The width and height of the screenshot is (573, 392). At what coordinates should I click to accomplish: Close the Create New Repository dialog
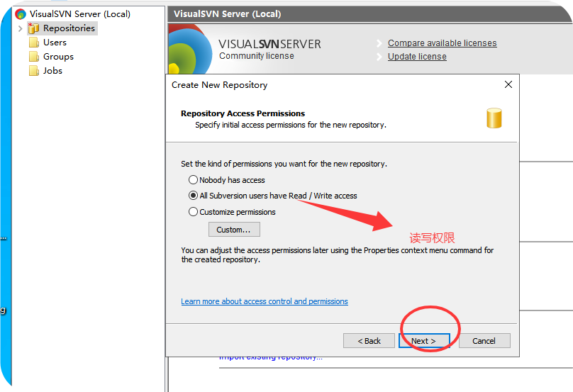click(x=508, y=84)
